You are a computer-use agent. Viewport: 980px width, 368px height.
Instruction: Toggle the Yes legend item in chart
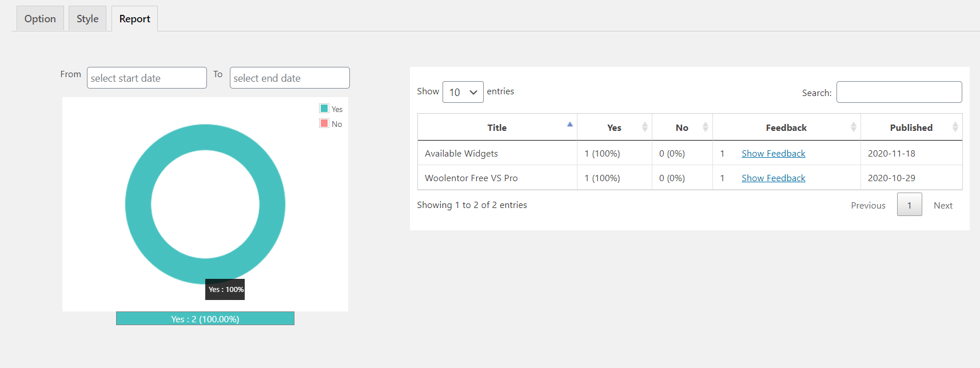pyautogui.click(x=330, y=109)
